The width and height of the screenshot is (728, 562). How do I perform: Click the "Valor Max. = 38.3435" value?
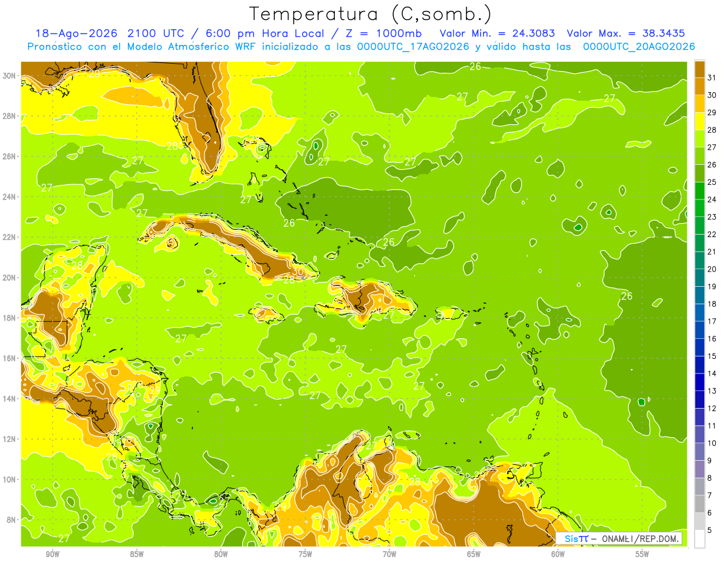tap(627, 33)
